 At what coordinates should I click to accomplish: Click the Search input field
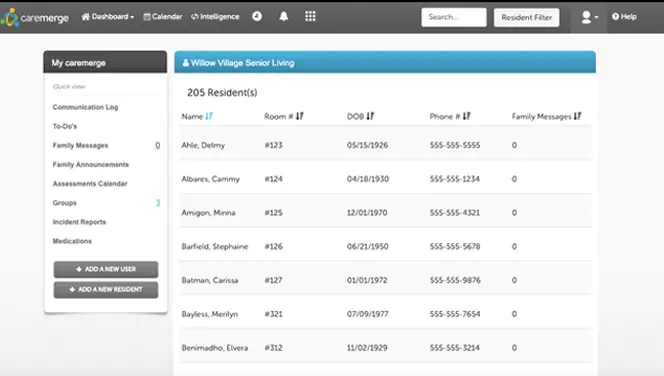[454, 17]
